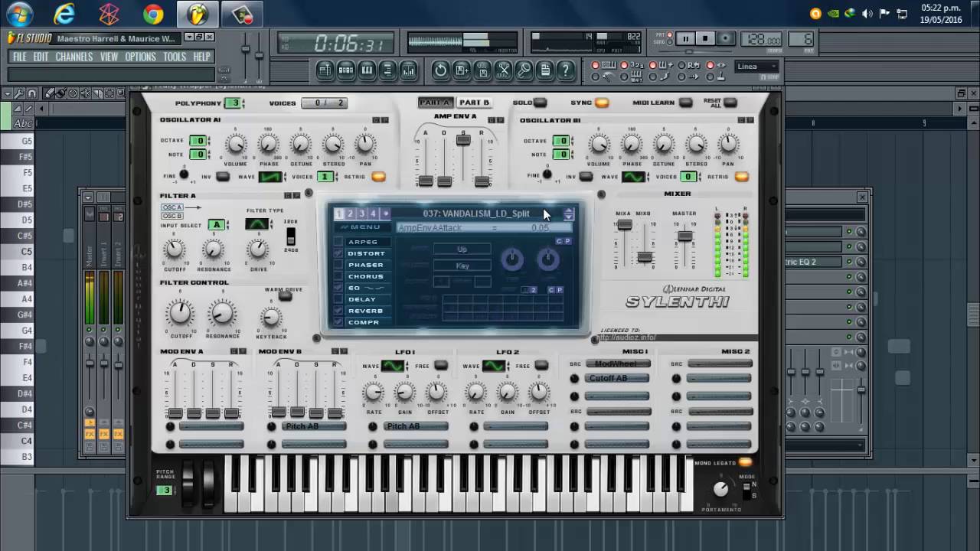
Task: Click the microphone recording icon
Action: click(x=524, y=70)
